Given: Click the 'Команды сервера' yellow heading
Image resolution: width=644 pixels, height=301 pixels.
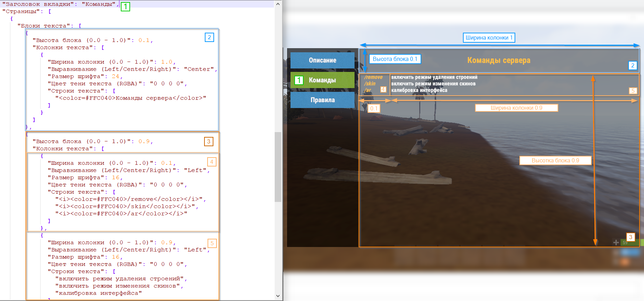Looking at the screenshot, I should [498, 61].
